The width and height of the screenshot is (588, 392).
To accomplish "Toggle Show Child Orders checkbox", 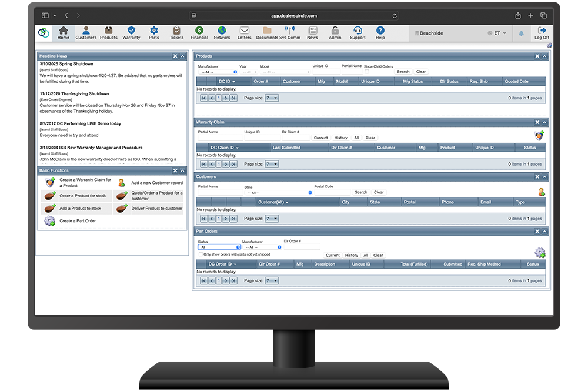I will coord(367,72).
